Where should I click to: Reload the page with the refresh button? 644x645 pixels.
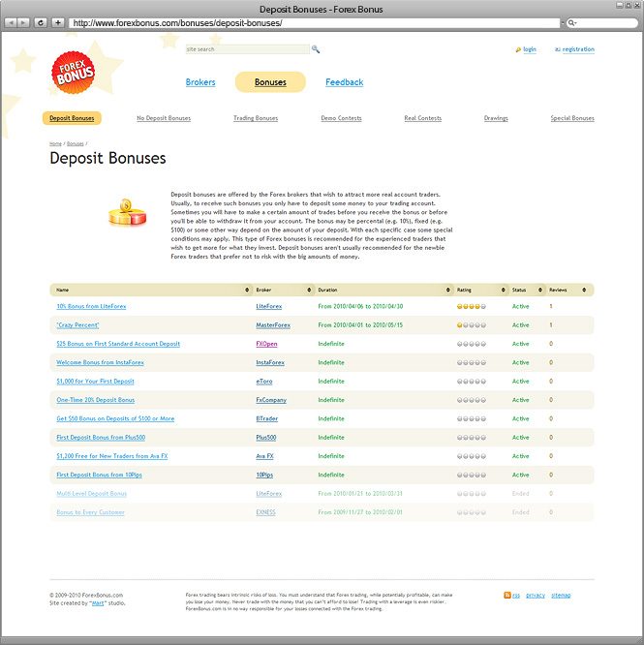pyautogui.click(x=41, y=22)
